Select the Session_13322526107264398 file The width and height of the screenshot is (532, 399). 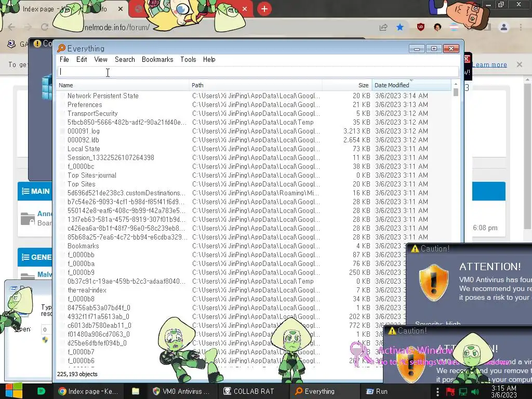point(254,157)
